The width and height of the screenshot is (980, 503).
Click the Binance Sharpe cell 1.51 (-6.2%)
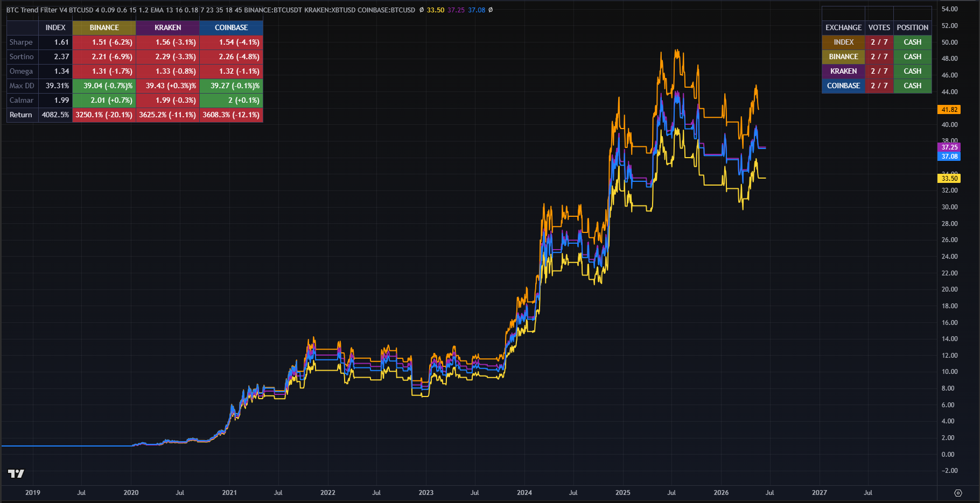(104, 42)
